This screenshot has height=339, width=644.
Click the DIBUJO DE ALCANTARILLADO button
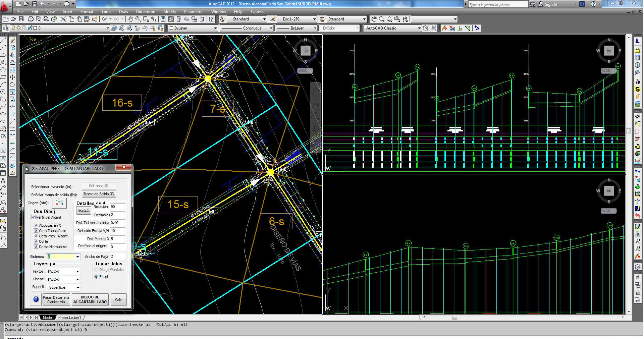(90, 299)
